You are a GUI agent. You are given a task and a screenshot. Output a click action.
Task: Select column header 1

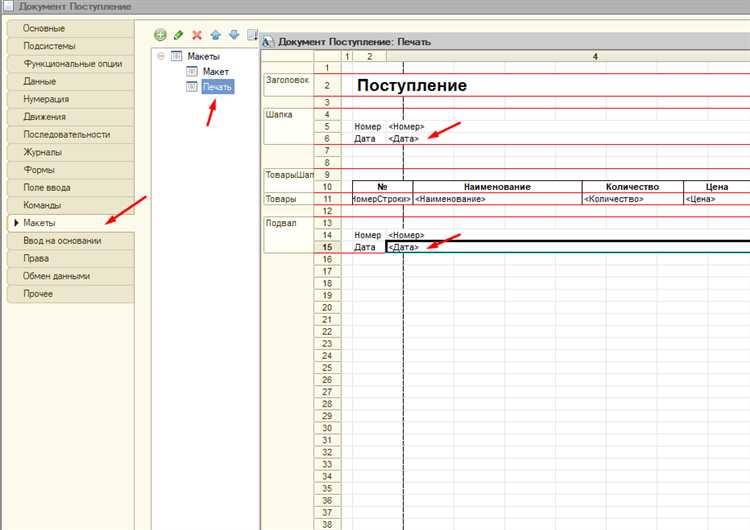(347, 56)
